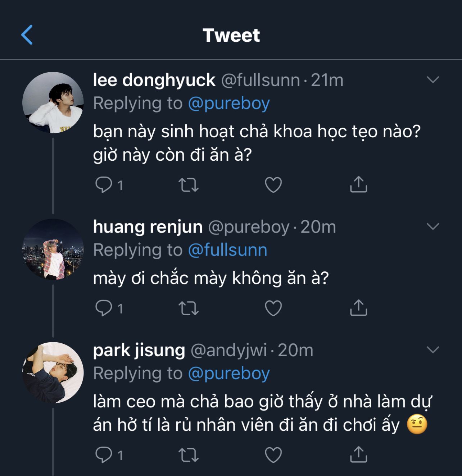Open options chevron on lee donghyuck's tweet
This screenshot has width=462, height=476.
(432, 79)
